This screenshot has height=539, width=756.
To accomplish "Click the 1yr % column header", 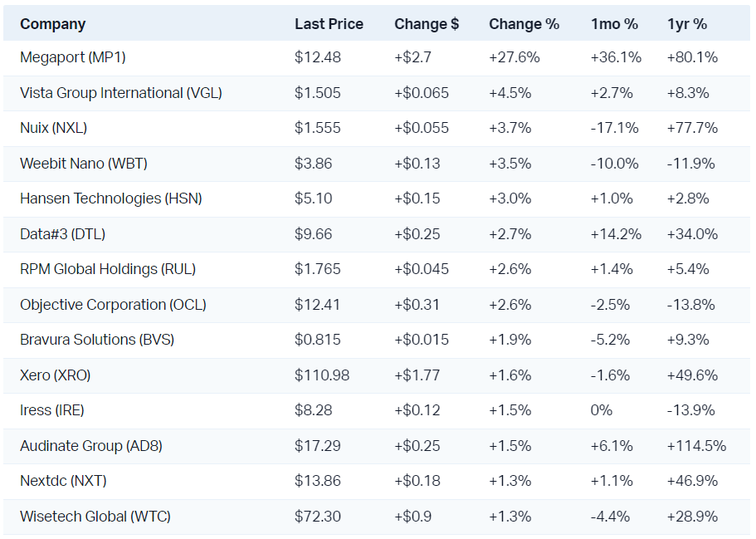I will tap(687, 24).
